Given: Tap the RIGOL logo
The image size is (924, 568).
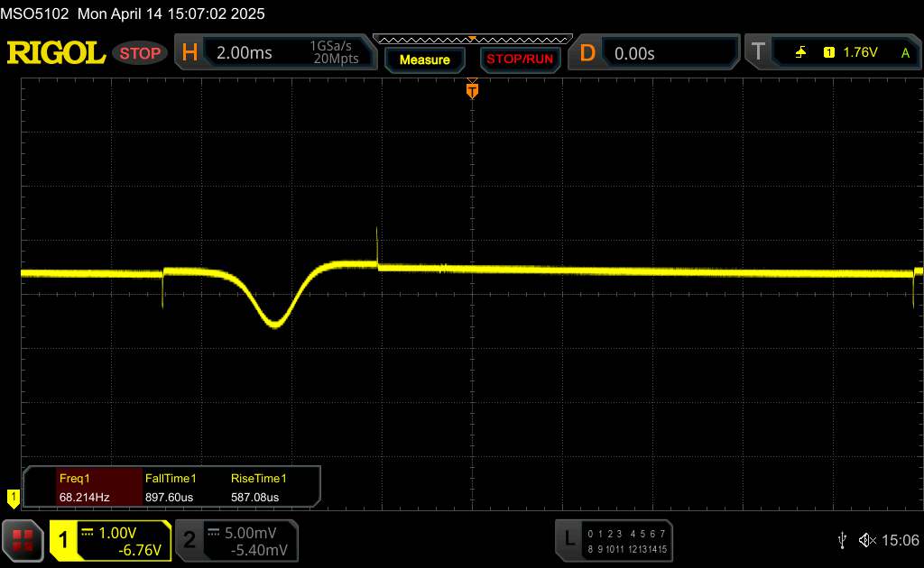Looking at the screenshot, I should pyautogui.click(x=56, y=53).
